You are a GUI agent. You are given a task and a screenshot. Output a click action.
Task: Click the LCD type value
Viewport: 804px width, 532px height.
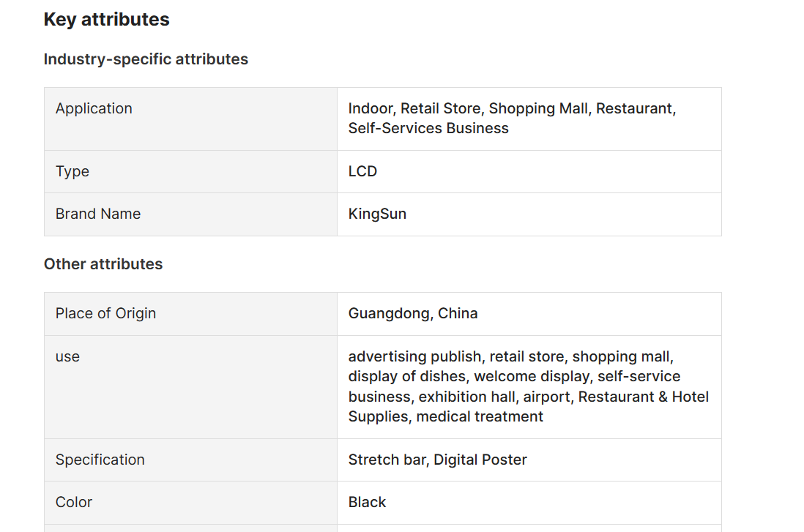[x=362, y=171]
